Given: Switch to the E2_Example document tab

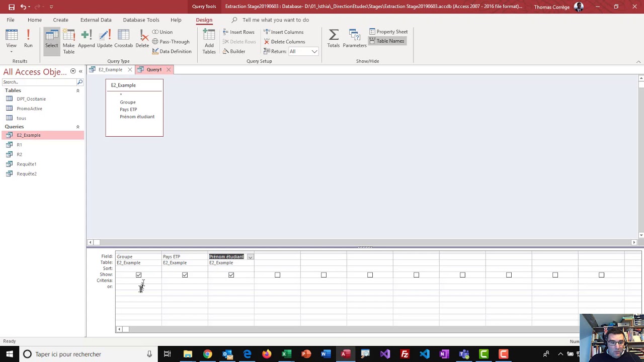Looking at the screenshot, I should [x=110, y=69].
